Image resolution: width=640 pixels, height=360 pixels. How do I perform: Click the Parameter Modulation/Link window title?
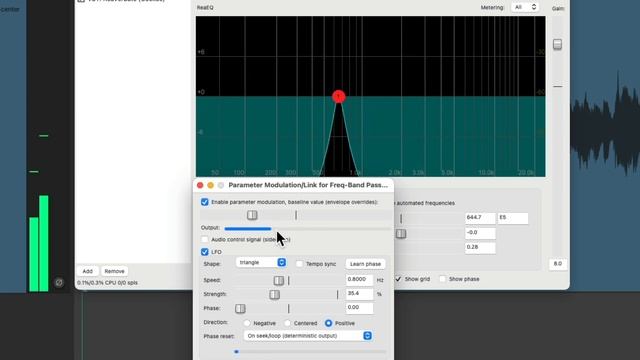308,185
